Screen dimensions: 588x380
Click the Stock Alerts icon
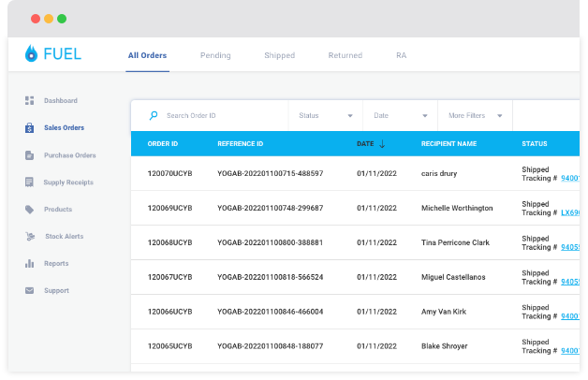[x=29, y=237]
